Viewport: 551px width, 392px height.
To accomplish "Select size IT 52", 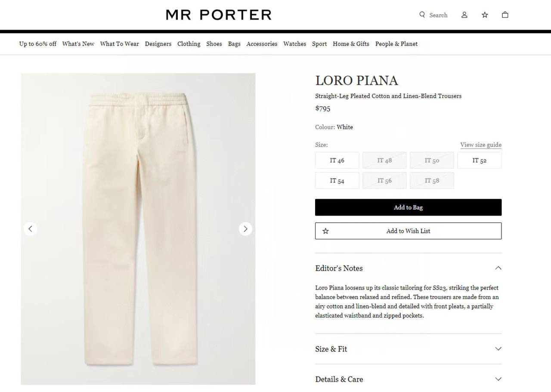I will pyautogui.click(x=479, y=161).
